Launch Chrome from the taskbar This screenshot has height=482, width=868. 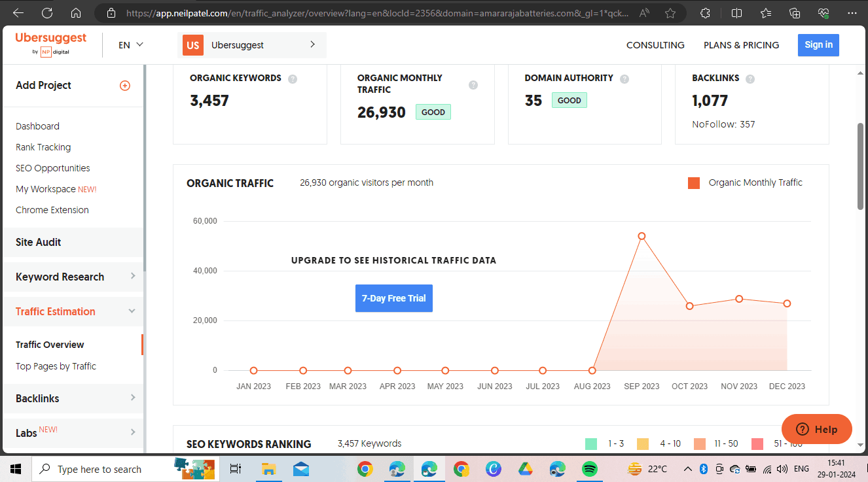[x=365, y=469]
